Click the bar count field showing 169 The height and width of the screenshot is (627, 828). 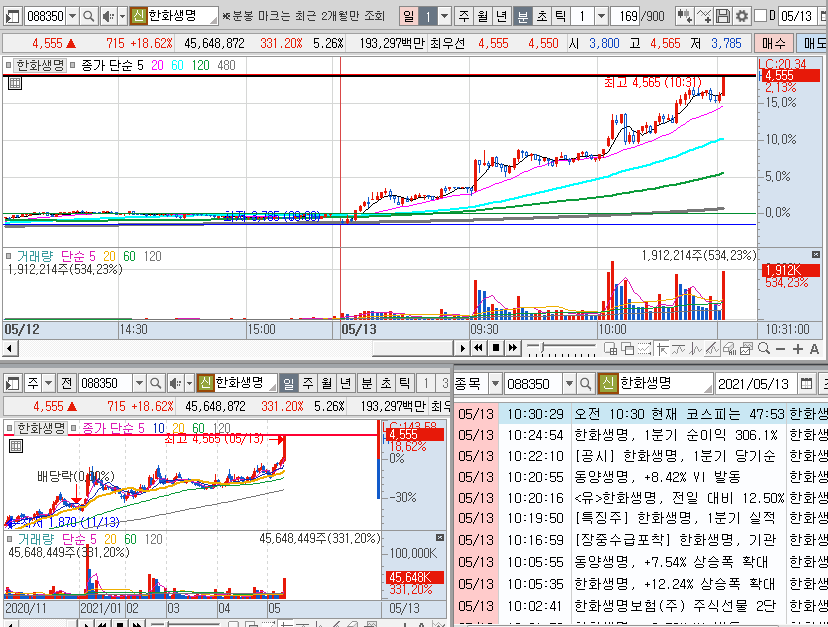625,16
